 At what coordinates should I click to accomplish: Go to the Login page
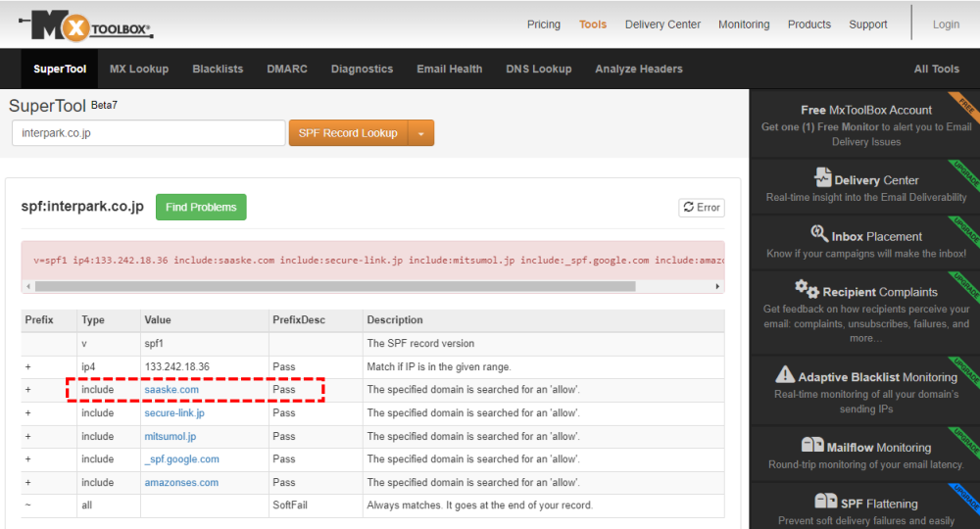[x=946, y=24]
